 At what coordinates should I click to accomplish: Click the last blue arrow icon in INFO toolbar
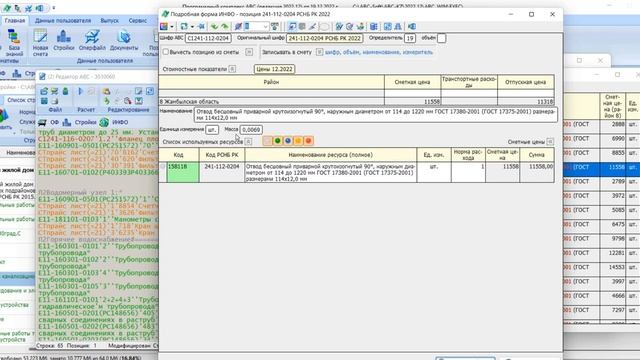pyautogui.click(x=412, y=27)
